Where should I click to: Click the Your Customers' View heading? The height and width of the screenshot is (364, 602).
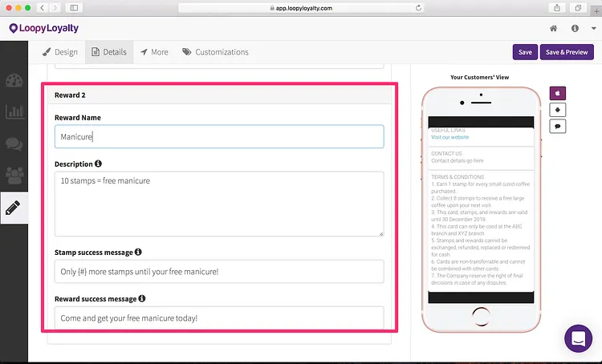[x=479, y=77]
